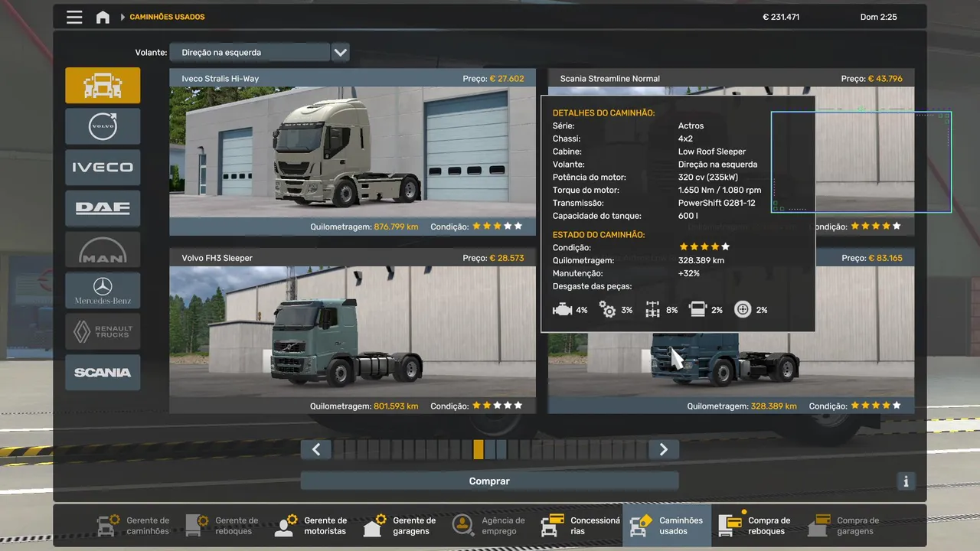Click the cabin wear icon
980x551 pixels.
pyautogui.click(x=697, y=310)
